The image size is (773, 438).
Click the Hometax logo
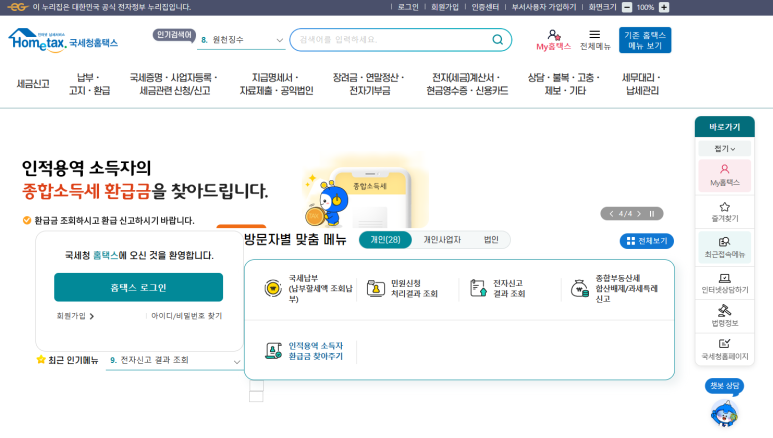point(63,40)
